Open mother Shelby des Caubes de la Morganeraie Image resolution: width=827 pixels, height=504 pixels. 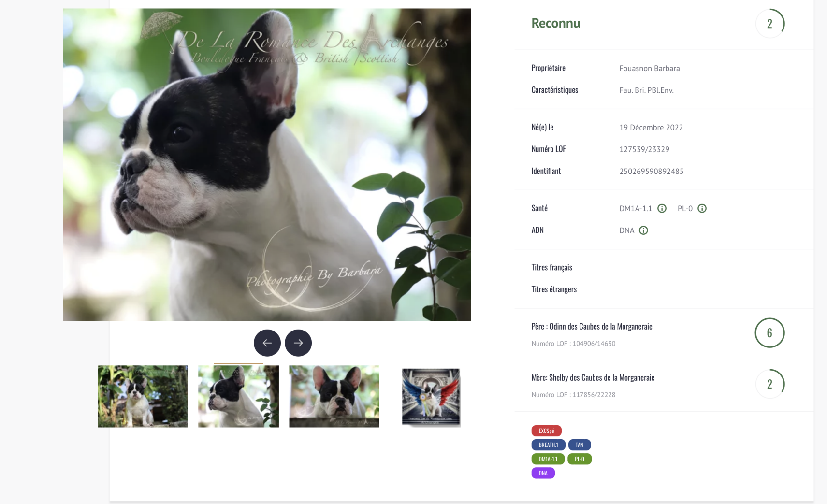593,377
